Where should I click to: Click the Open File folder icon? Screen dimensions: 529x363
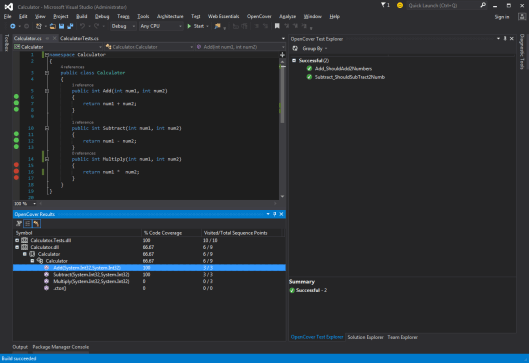pos(53,26)
